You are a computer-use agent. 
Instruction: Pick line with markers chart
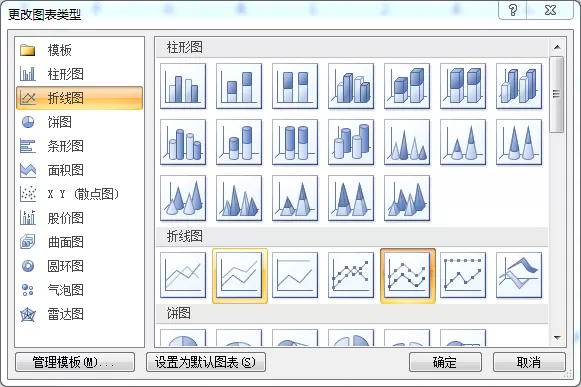(351, 275)
